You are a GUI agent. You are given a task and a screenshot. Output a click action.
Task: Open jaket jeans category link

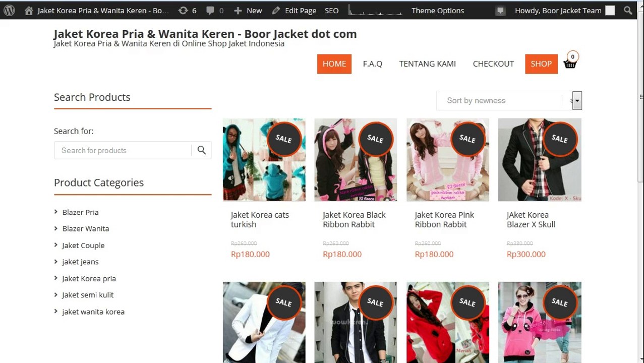coord(81,262)
